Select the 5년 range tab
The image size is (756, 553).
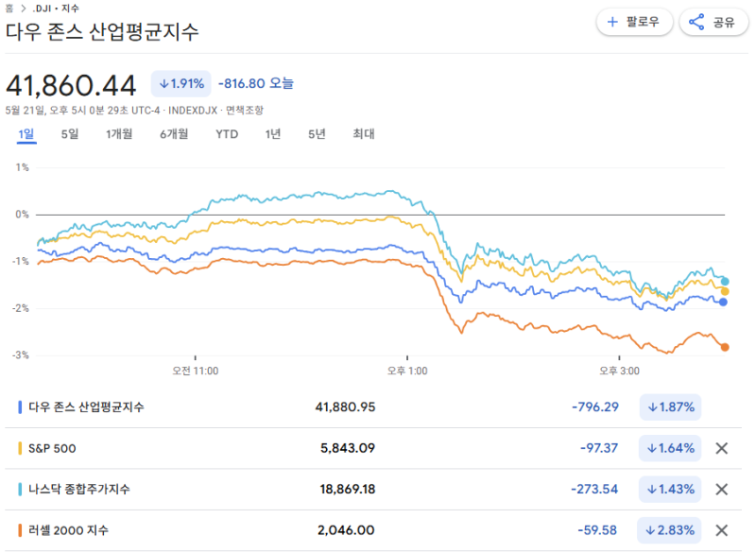coord(317,134)
